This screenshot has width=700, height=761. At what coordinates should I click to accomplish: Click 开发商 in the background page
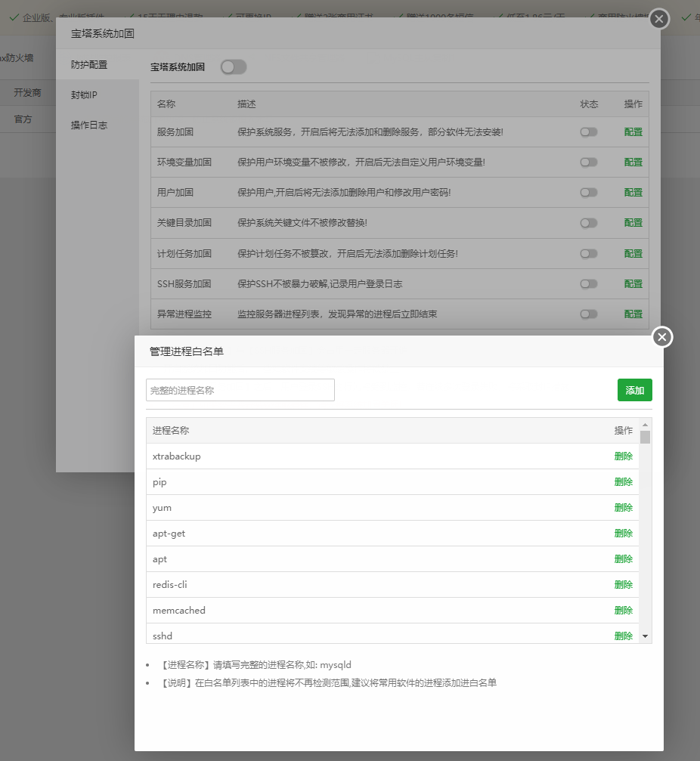(27, 93)
